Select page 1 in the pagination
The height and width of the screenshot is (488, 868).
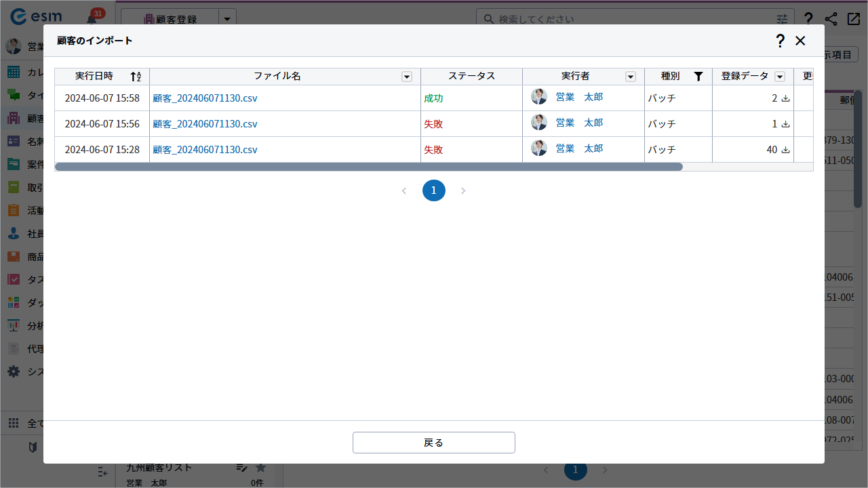point(434,191)
